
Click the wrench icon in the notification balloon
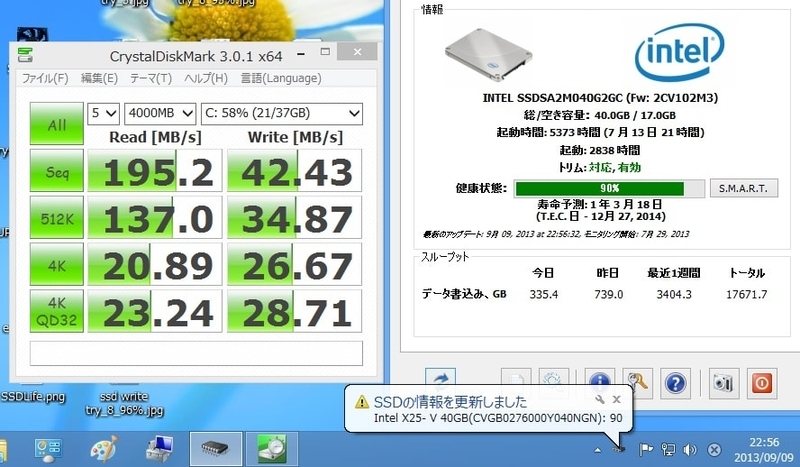coord(600,399)
